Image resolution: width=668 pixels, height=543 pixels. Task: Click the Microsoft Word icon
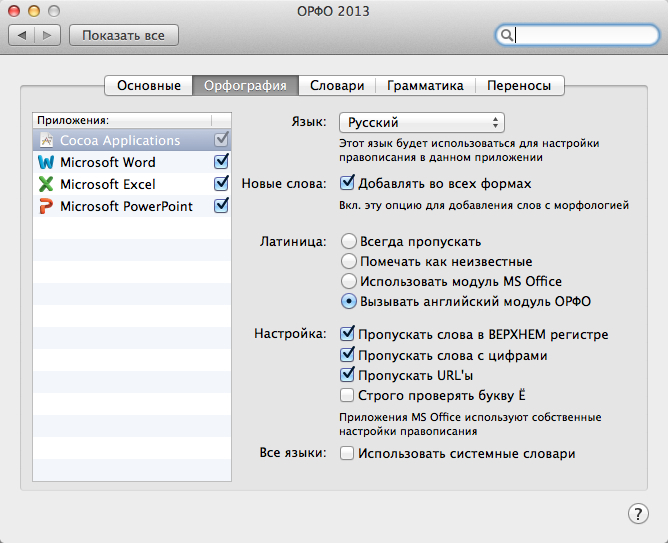(46, 162)
